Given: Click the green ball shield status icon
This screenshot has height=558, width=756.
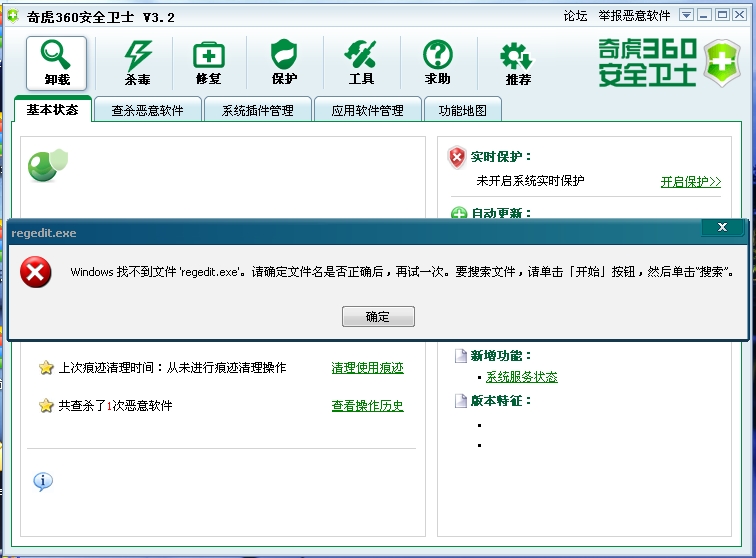Looking at the screenshot, I should click(x=48, y=165).
